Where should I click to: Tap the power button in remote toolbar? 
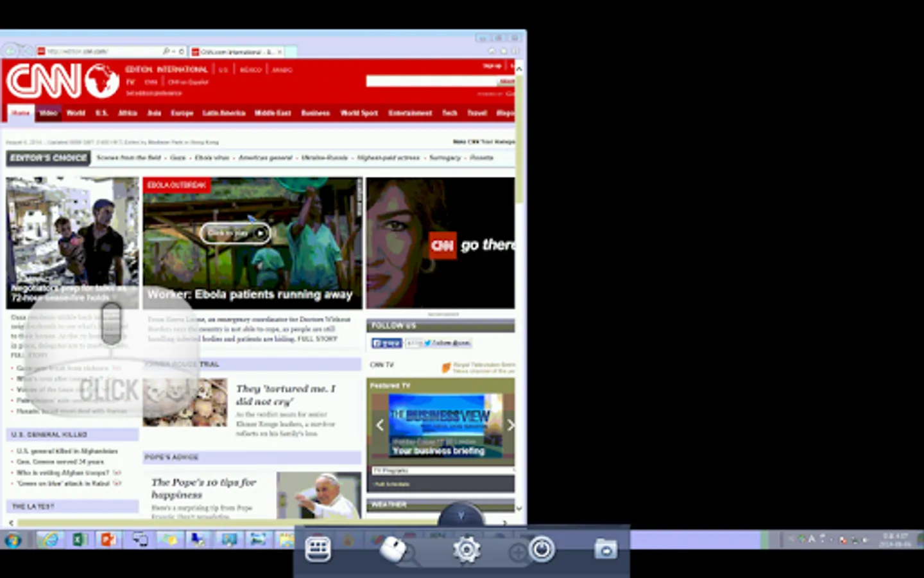pos(542,549)
